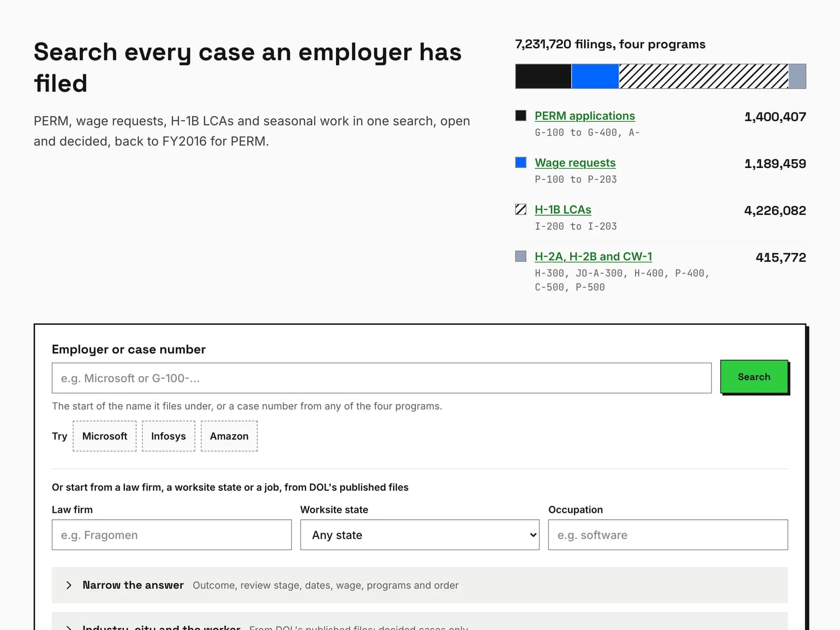Try the Infosys example chip
Image resolution: width=840 pixels, height=630 pixels.
coord(169,436)
